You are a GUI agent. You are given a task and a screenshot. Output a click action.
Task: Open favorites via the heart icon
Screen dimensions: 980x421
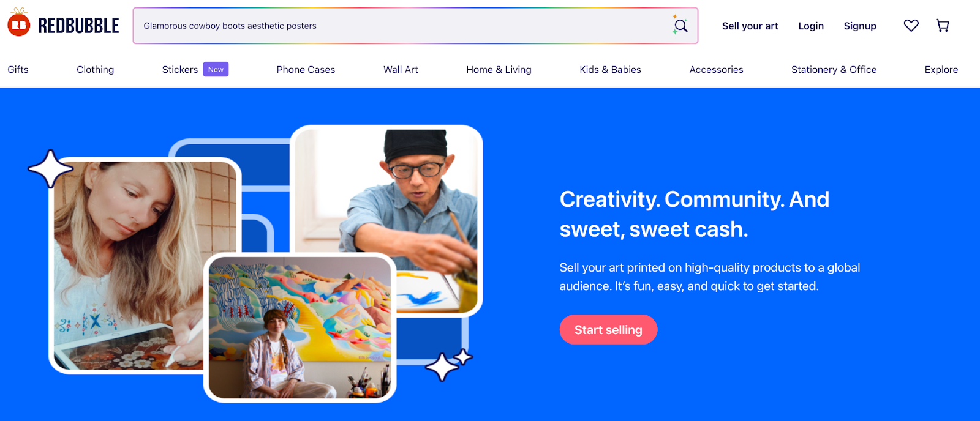(911, 25)
